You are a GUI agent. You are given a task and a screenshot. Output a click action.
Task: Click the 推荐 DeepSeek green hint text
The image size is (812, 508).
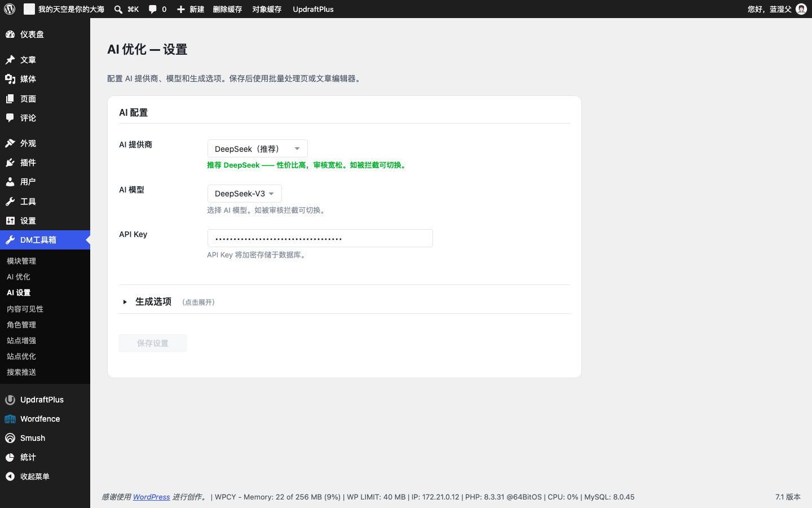click(x=307, y=165)
